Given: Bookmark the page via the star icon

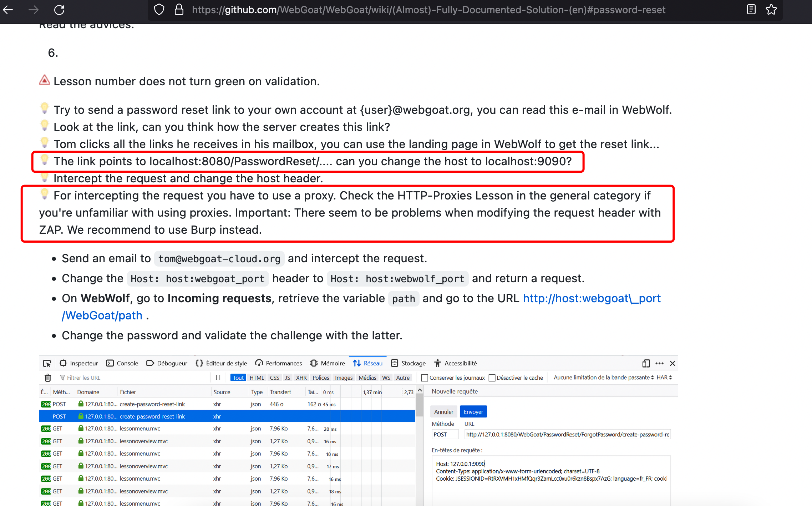Looking at the screenshot, I should pos(771,10).
